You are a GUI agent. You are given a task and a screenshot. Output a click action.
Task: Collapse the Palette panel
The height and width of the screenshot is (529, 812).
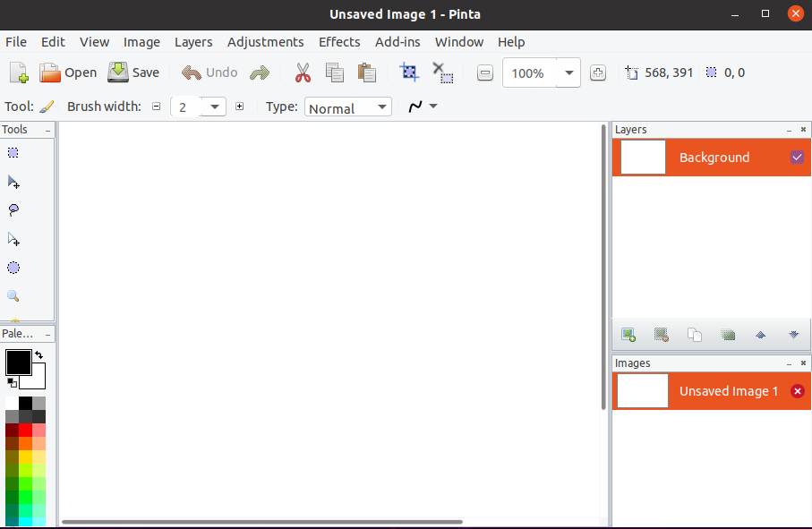point(47,335)
